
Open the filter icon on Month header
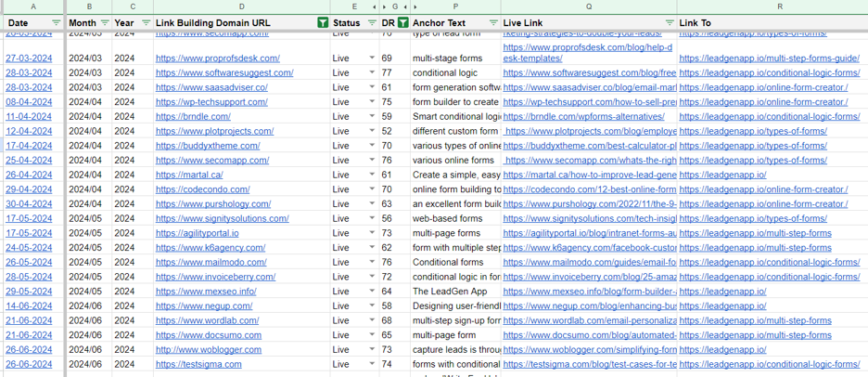105,23
